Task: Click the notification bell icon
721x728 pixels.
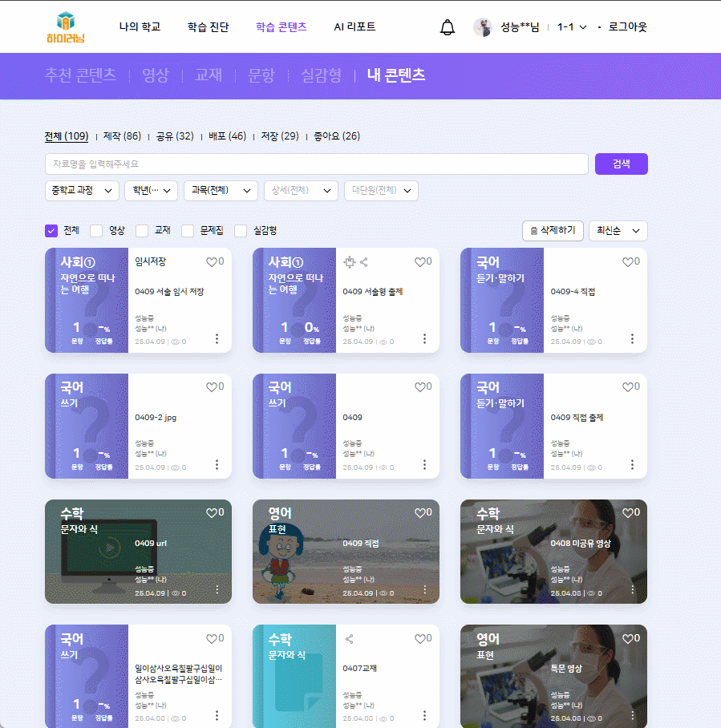Action: pyautogui.click(x=448, y=27)
